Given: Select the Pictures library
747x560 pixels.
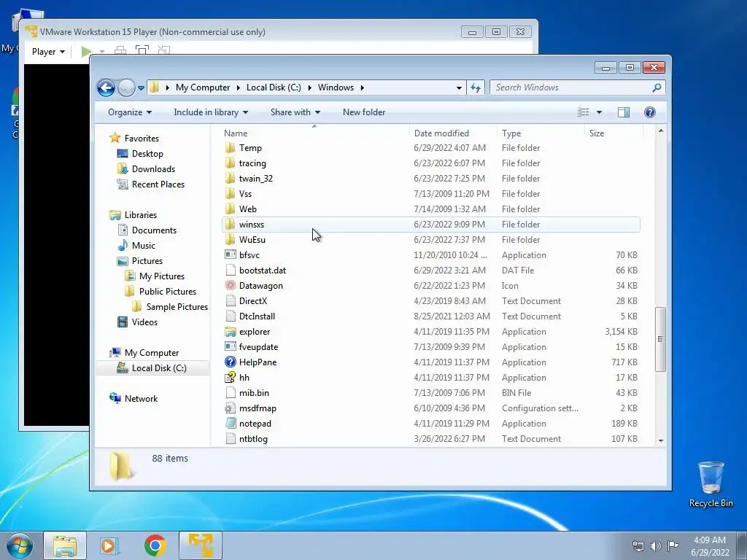Looking at the screenshot, I should point(147,261).
